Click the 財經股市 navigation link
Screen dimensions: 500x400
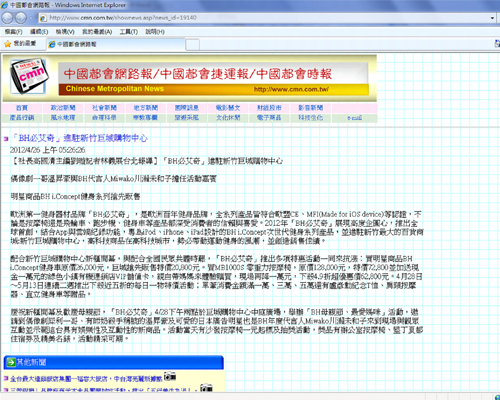(269, 108)
